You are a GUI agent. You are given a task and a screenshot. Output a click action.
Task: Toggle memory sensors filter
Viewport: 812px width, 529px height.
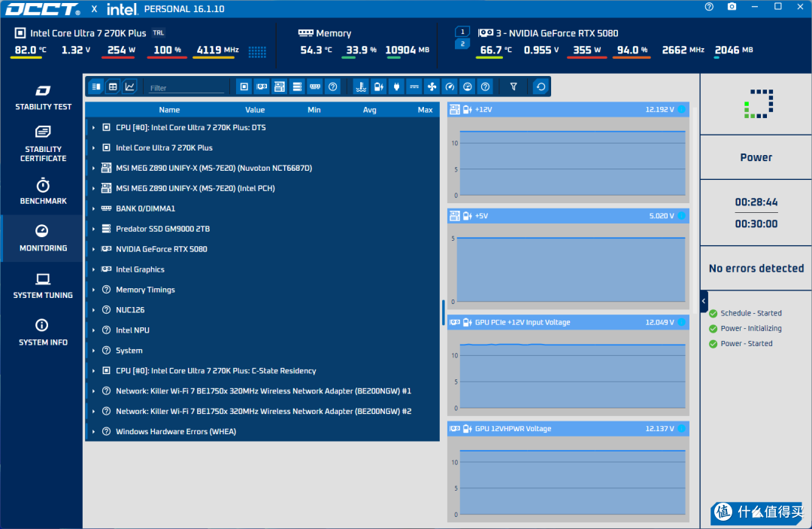pos(314,87)
